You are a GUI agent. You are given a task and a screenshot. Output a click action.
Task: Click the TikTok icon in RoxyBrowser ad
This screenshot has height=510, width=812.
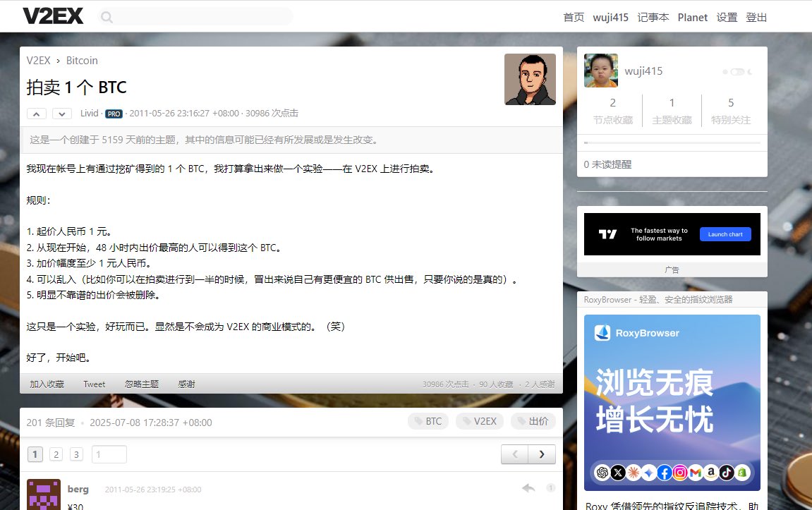[x=727, y=472]
